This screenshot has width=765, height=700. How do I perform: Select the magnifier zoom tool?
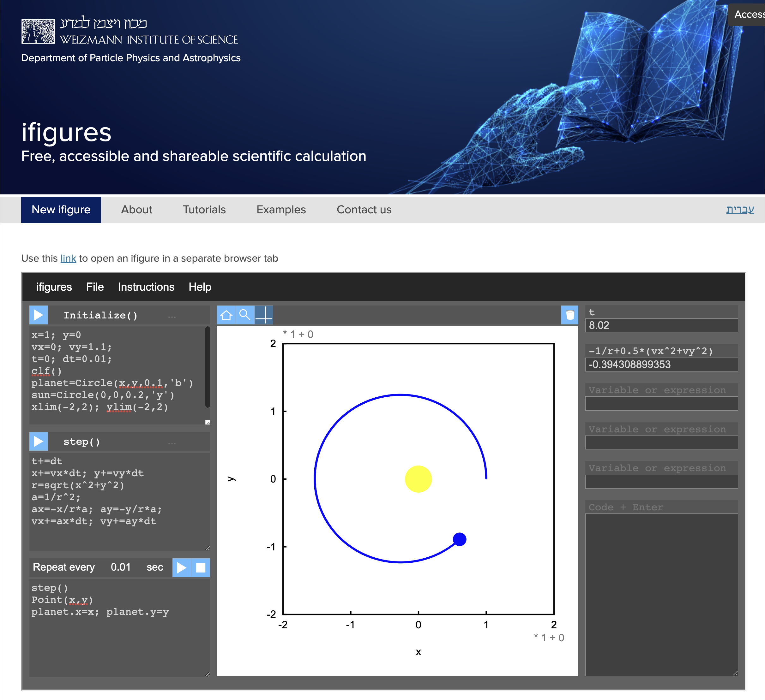coord(245,315)
